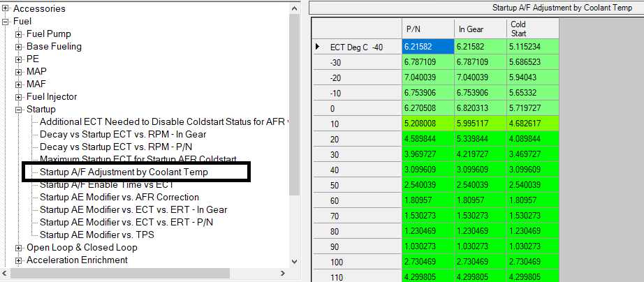
Task: Collapse the Fuel tree node
Action: (6, 22)
